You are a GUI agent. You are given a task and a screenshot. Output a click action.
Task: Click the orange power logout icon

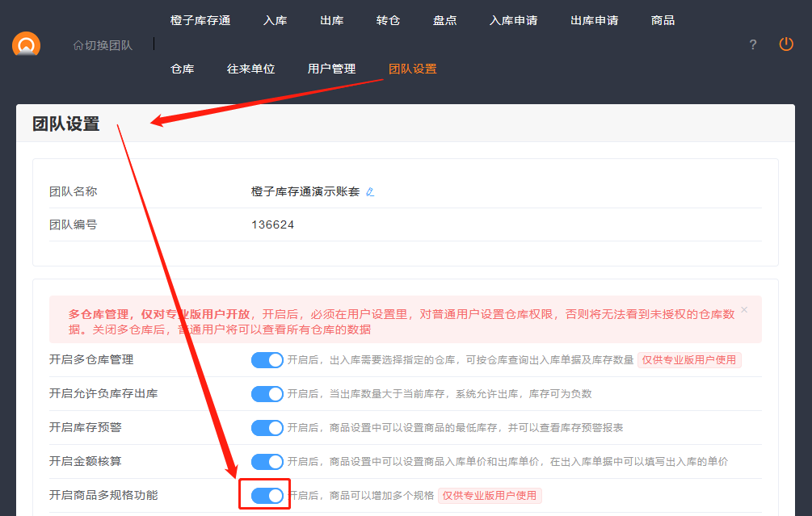coord(786,44)
